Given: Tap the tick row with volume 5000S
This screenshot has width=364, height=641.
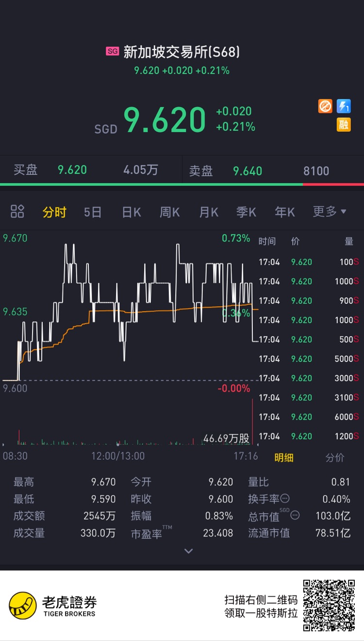Looking at the screenshot, I should point(309,359).
